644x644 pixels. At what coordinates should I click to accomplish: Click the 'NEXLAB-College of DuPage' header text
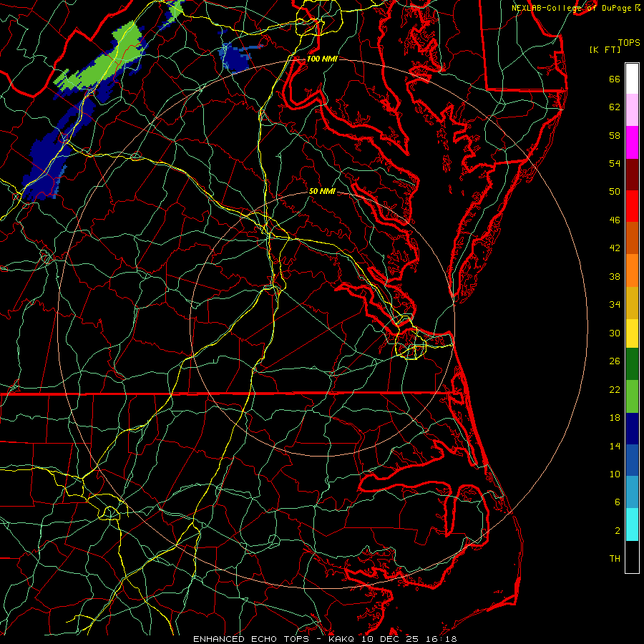[571, 8]
